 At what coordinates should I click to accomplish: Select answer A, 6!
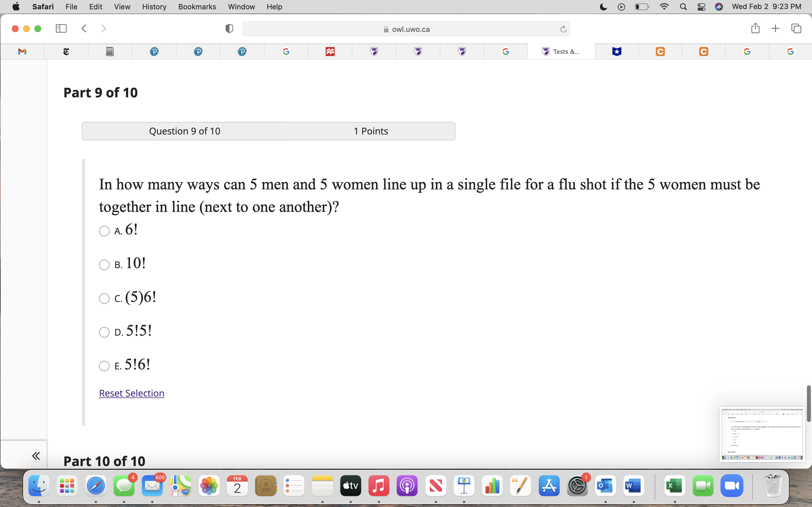pos(104,231)
